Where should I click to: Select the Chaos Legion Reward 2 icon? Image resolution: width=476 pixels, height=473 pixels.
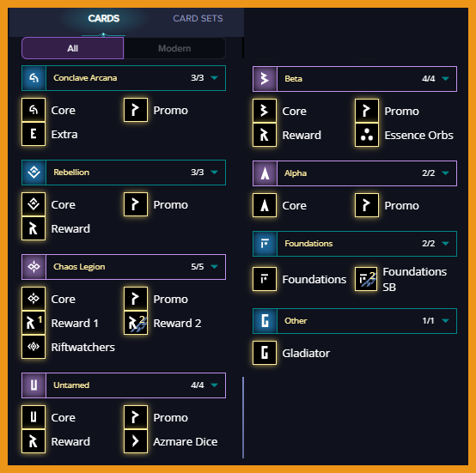(136, 323)
